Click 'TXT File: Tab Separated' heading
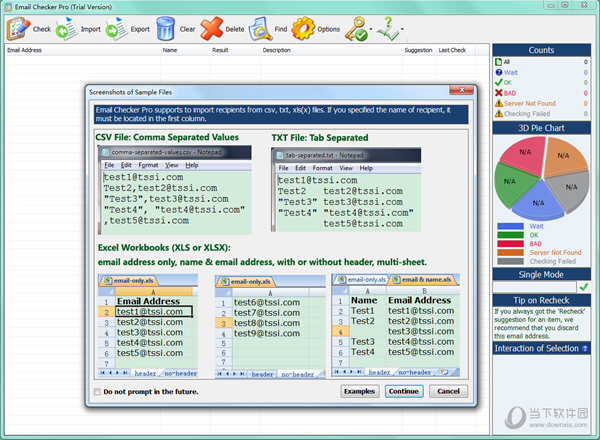Viewport: 600px width, 440px height. point(320,138)
